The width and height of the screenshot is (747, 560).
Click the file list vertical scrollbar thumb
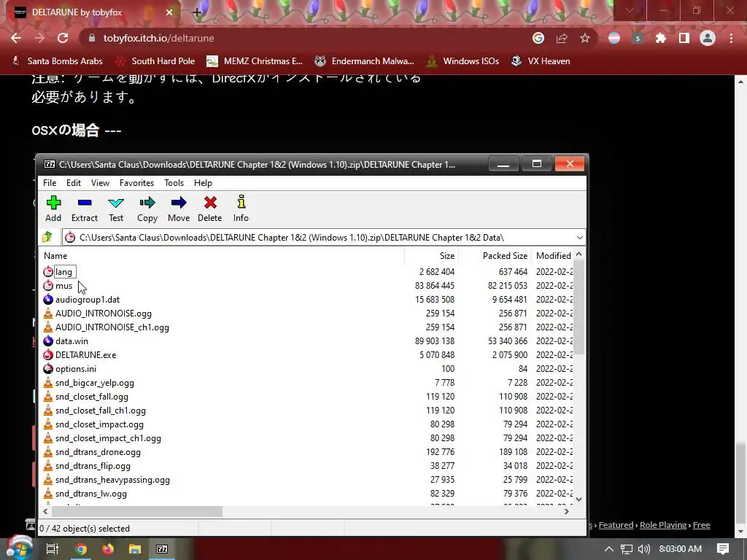pos(578,308)
